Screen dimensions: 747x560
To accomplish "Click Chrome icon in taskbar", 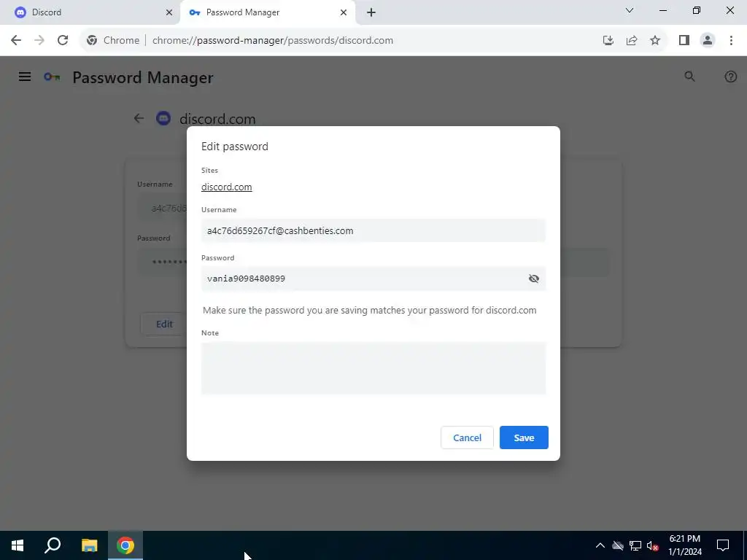I will (x=125, y=545).
